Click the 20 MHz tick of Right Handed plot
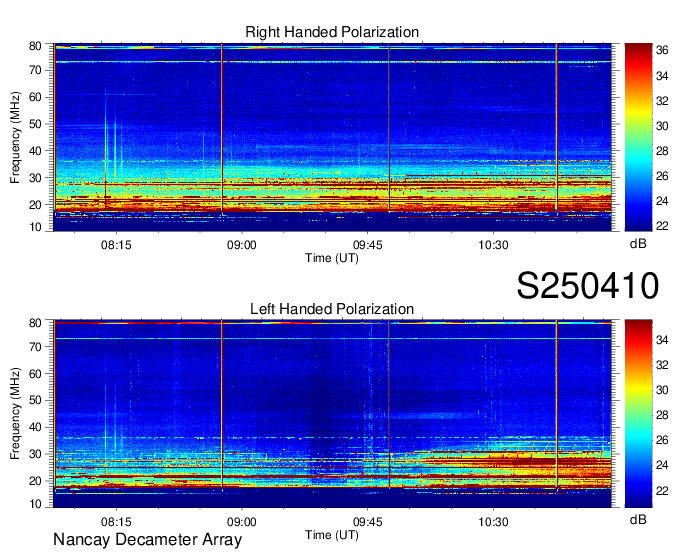This screenshot has height=552, width=680. pos(35,205)
